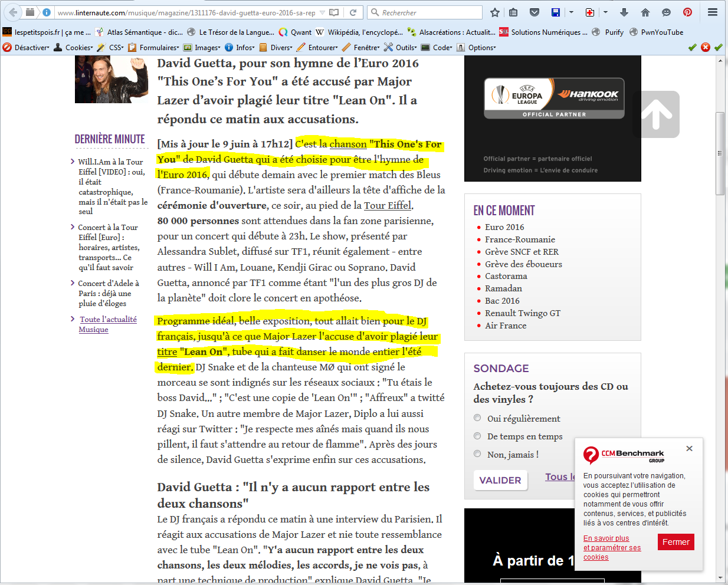Image resolution: width=728 pixels, height=585 pixels.
Task: Click Fermer in cookie notice
Action: pyautogui.click(x=676, y=542)
